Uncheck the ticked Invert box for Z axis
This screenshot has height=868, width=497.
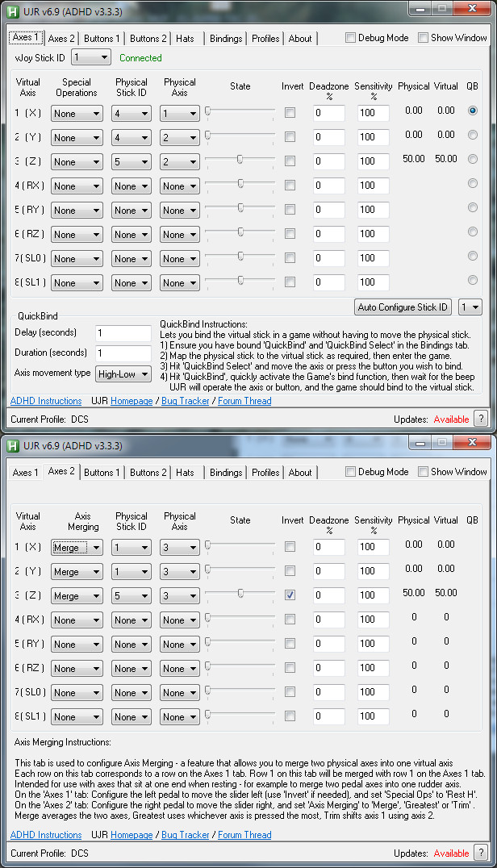pyautogui.click(x=290, y=595)
